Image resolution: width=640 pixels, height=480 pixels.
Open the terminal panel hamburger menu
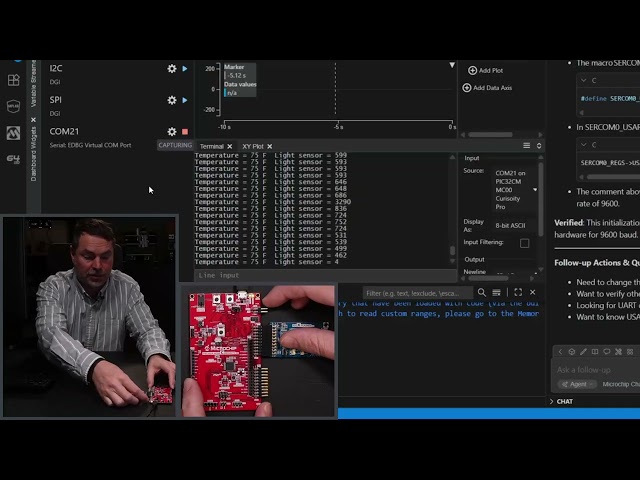527,146
